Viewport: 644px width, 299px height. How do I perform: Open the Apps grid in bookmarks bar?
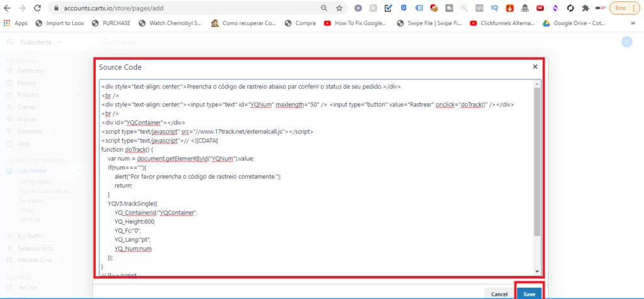(16, 23)
